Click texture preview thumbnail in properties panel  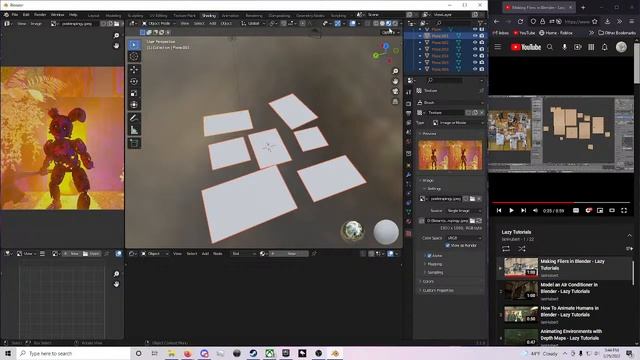tap(450, 155)
